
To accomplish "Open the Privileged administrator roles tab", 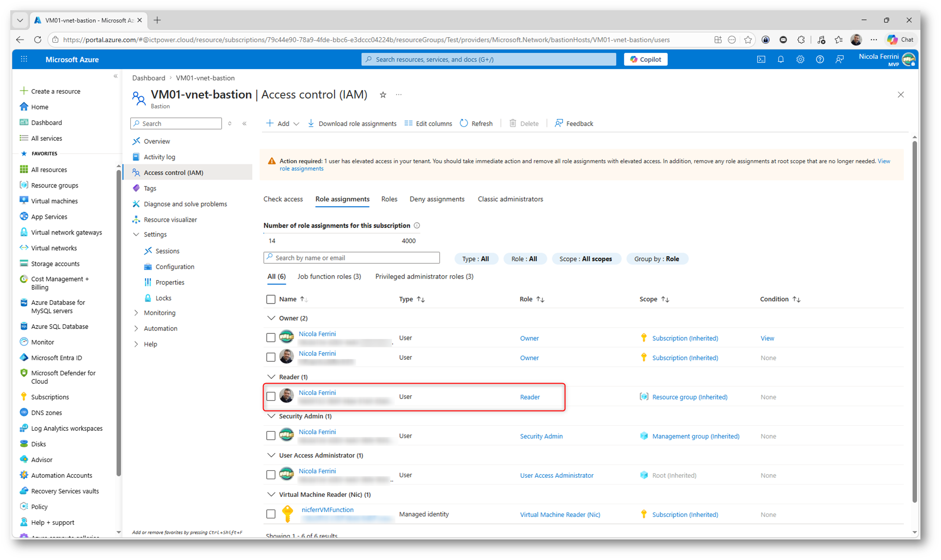I will pos(424,277).
